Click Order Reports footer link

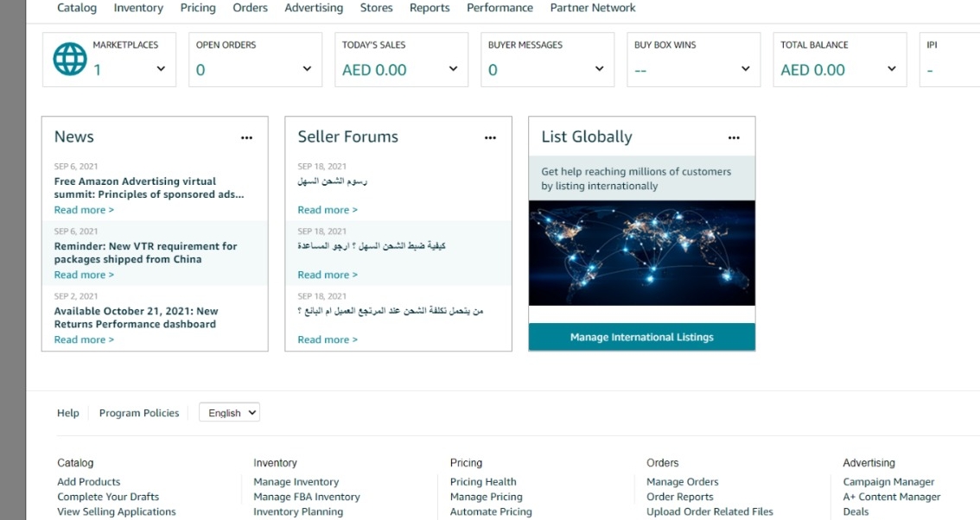coord(680,497)
